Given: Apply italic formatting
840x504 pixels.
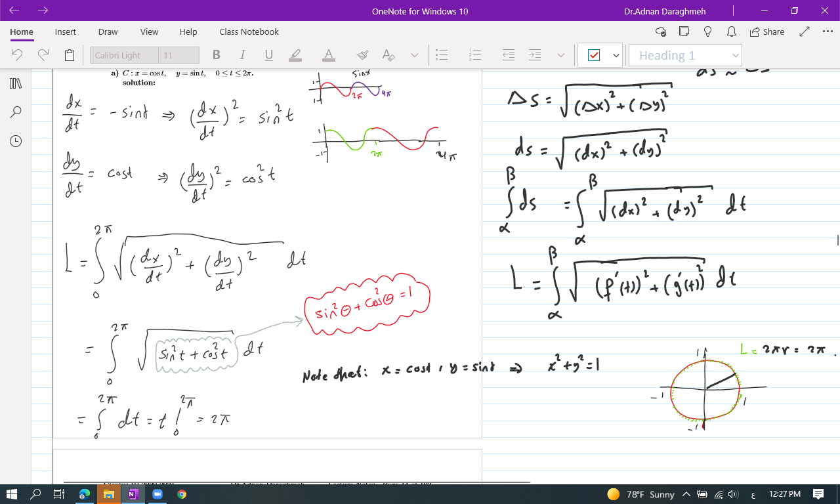Looking at the screenshot, I should point(243,55).
